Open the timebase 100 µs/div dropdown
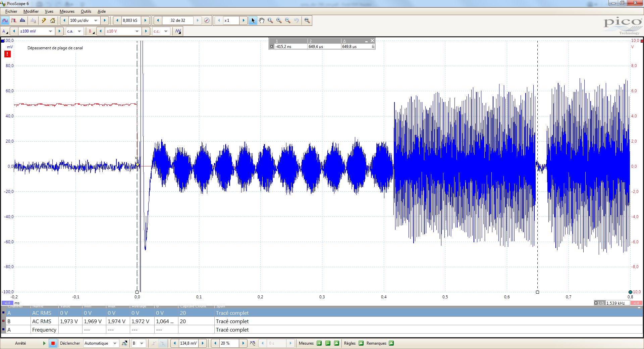Screen dimensions: 644x349 click(96, 20)
